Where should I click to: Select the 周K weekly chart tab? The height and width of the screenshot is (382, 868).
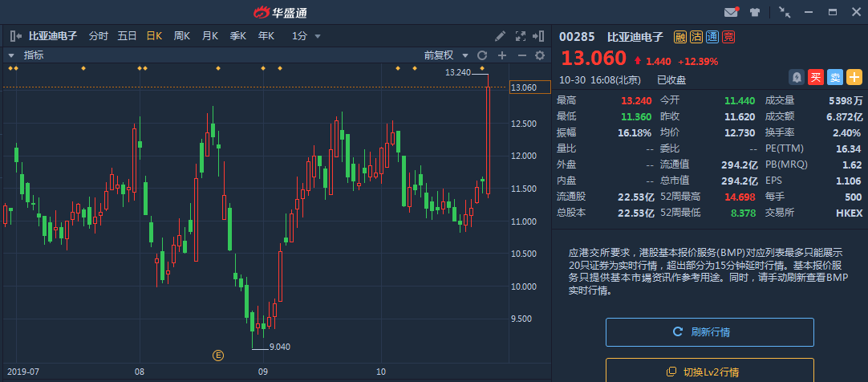(182, 37)
